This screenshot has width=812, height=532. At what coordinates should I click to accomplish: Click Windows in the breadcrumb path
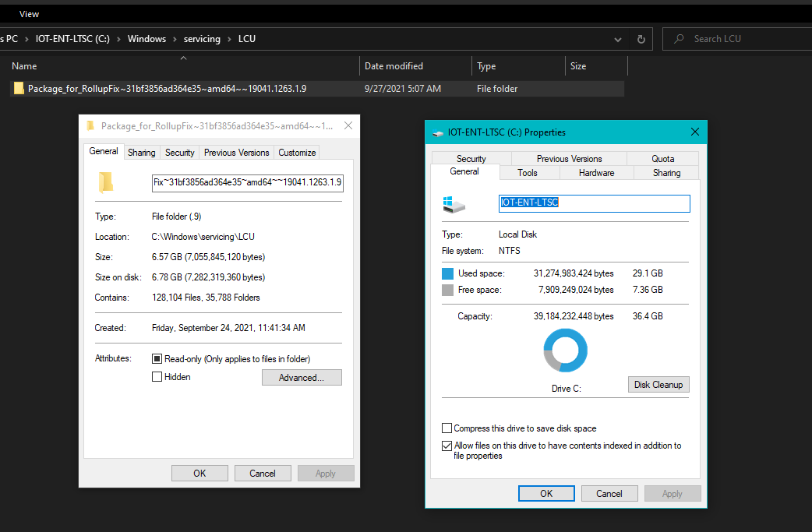(147, 39)
